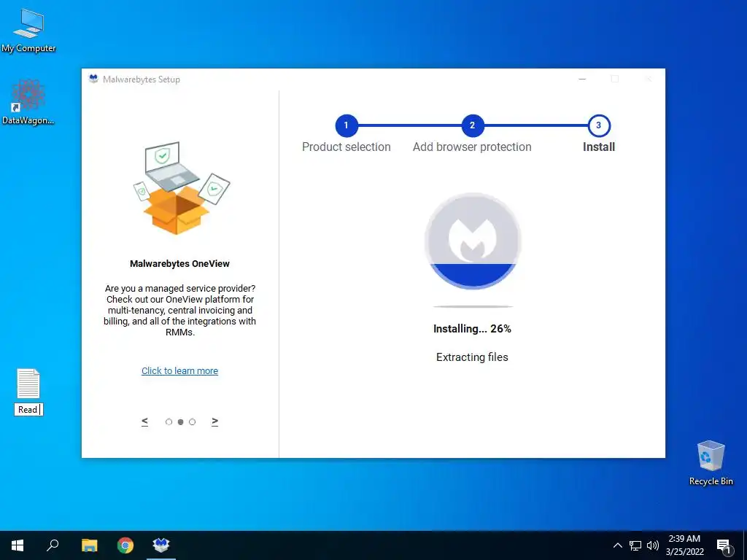
Task: Show hidden tray icons chevron
Action: coord(617,545)
